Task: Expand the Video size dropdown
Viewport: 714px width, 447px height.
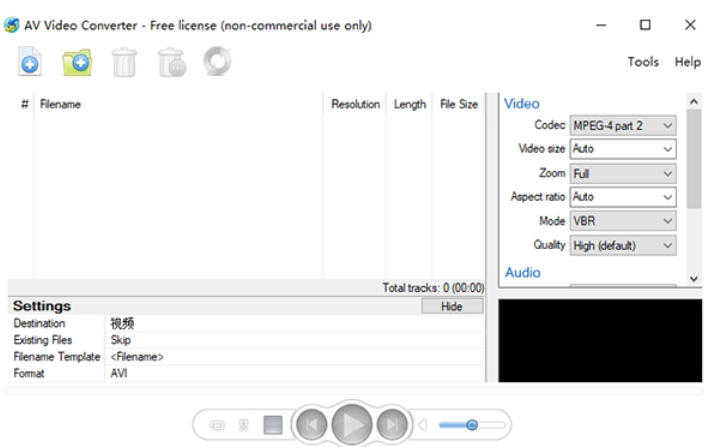Action: (x=623, y=149)
